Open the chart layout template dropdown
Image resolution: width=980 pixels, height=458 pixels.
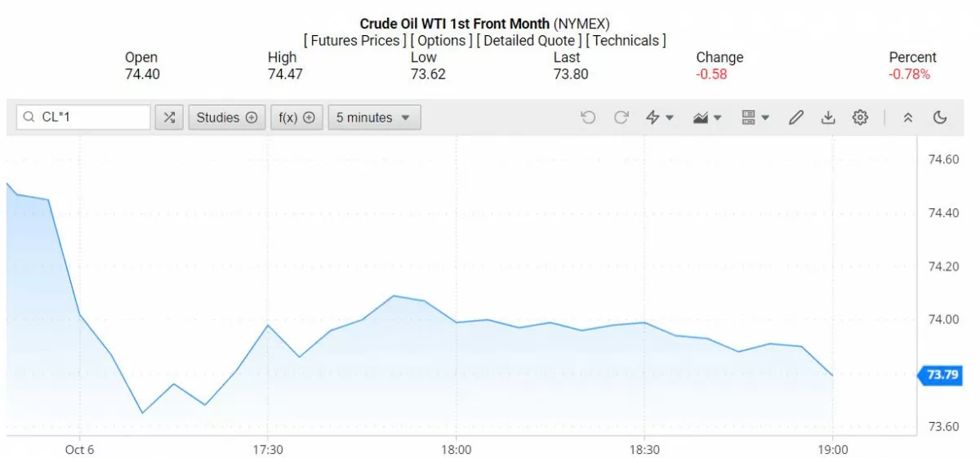(x=755, y=118)
